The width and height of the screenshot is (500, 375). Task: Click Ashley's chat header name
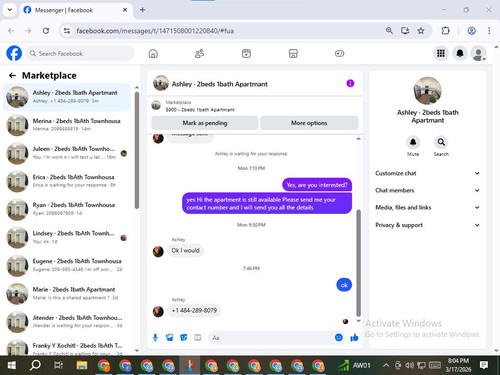[219, 84]
